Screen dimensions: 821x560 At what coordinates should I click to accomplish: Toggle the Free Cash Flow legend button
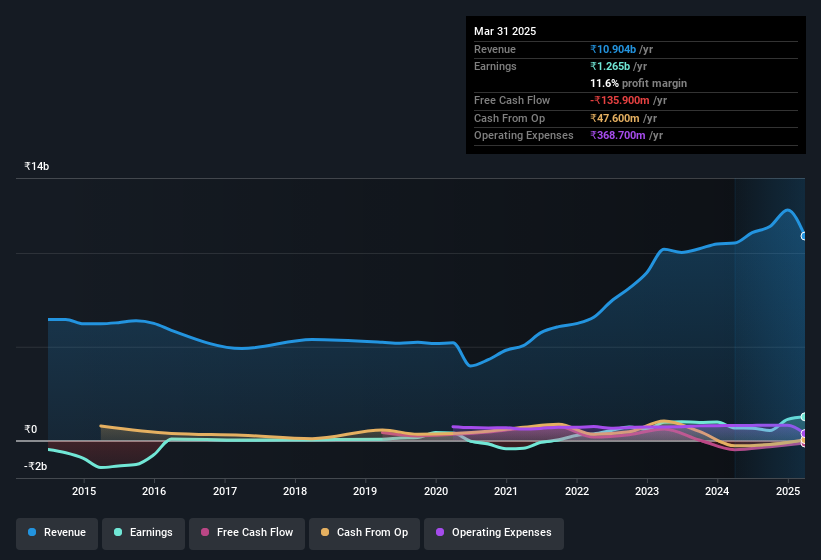coord(247,533)
